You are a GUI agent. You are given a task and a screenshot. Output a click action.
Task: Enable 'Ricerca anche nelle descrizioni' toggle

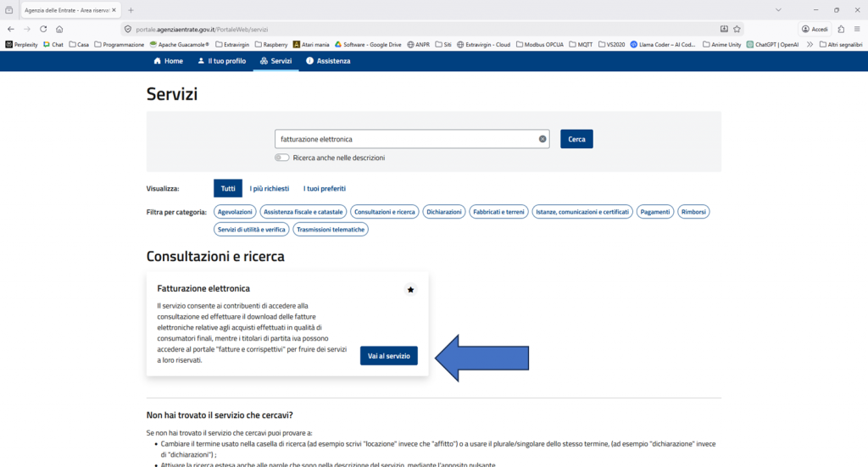(x=281, y=158)
